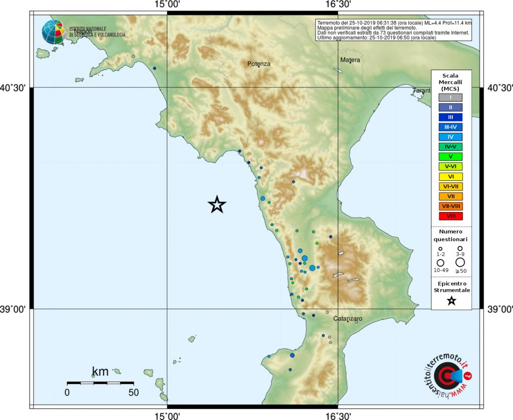The width and height of the screenshot is (513, 420).
Task: Click the Matera city label
Action: coord(351,59)
